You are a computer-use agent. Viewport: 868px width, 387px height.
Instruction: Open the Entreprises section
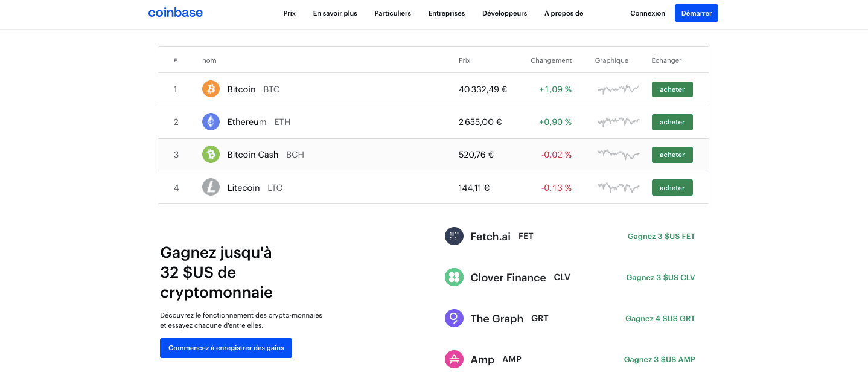446,13
